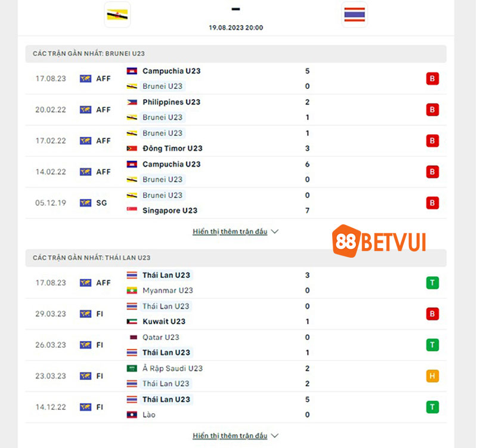Click the AFF league label for 20.02.22

click(x=103, y=110)
